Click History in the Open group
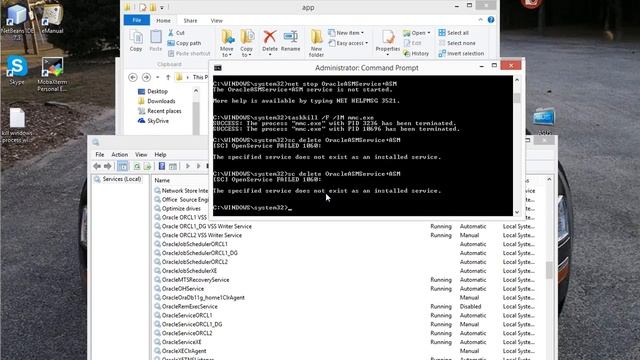This screenshot has width=640, height=360. [x=416, y=53]
